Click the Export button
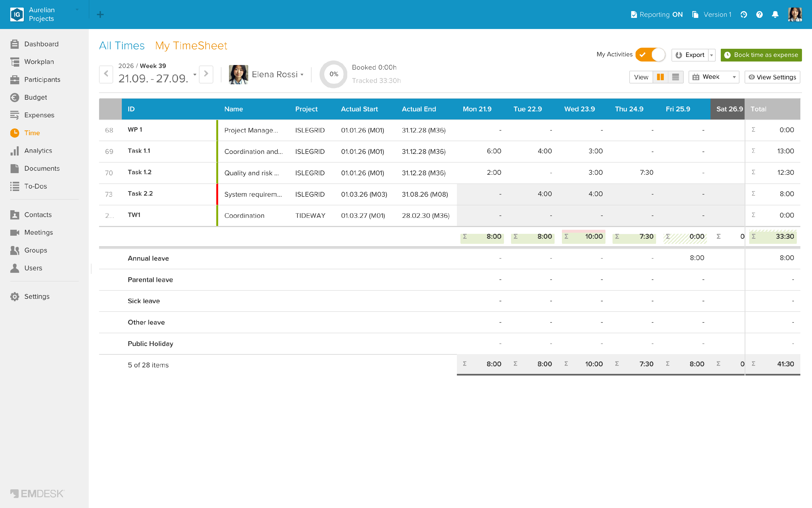Viewport: 812px width, 508px height. point(690,55)
